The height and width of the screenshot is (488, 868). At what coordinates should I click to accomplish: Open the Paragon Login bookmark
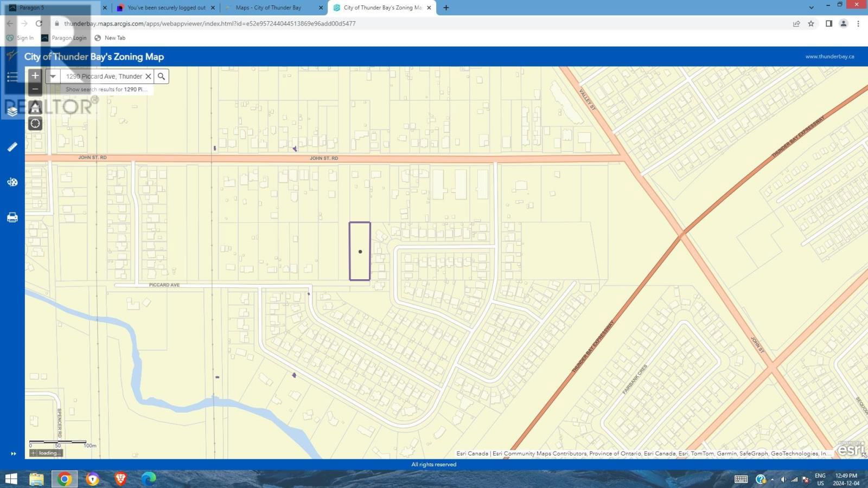coord(64,38)
